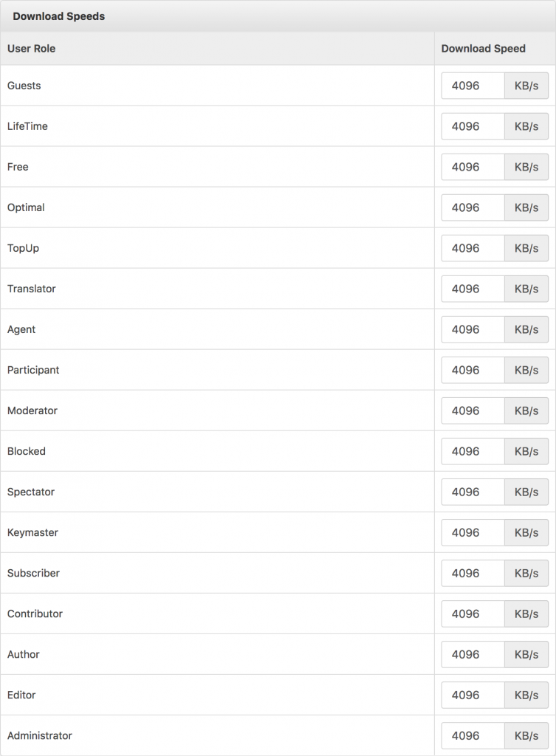Focus the Editor download speed field
This screenshot has height=756, width=556.
(x=472, y=695)
